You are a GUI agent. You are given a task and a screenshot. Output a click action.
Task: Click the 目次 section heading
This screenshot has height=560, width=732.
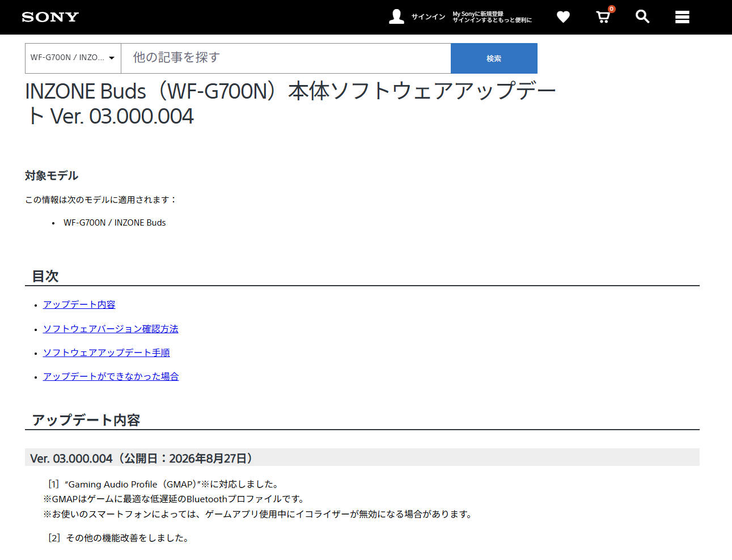(x=45, y=276)
